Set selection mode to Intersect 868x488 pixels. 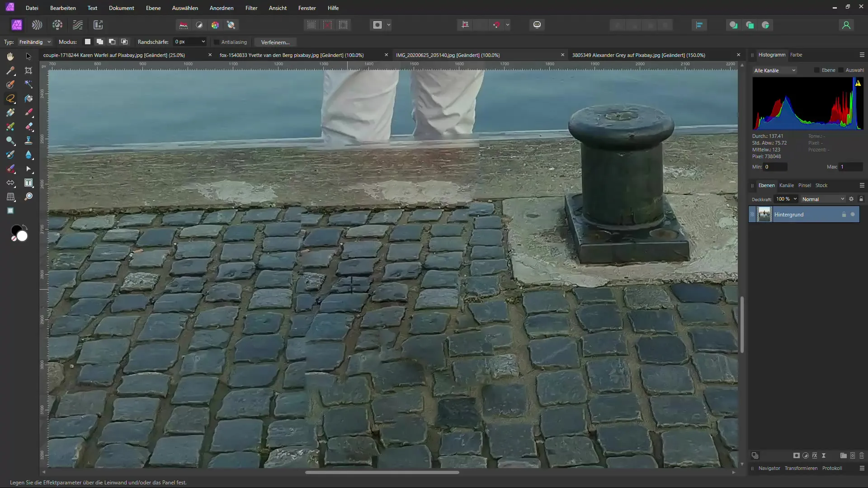tap(124, 42)
